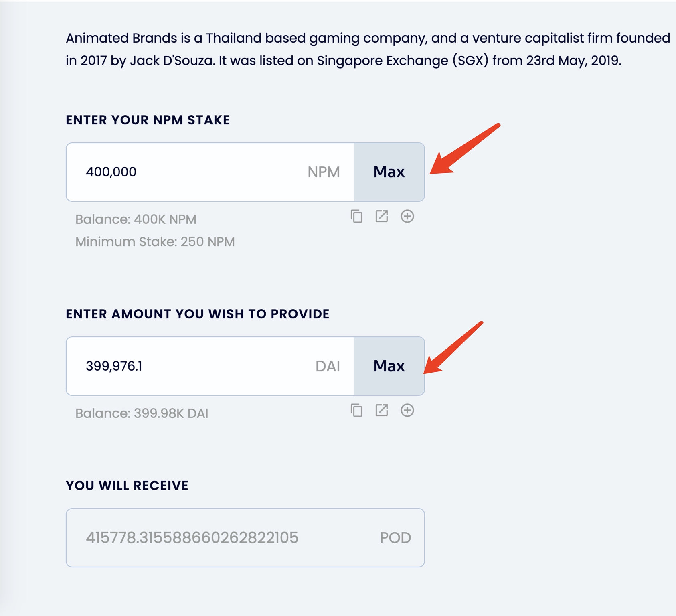Add DAI token to wallet
Screen dimensions: 676x616
[x=407, y=411]
